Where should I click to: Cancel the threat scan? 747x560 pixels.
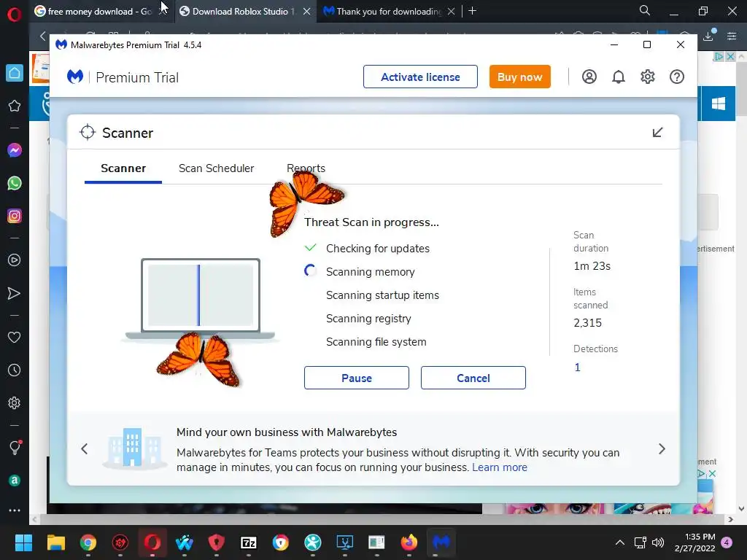click(x=473, y=378)
